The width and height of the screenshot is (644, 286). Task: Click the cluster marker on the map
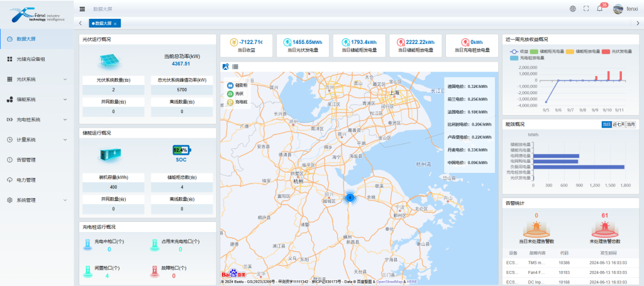(350, 198)
